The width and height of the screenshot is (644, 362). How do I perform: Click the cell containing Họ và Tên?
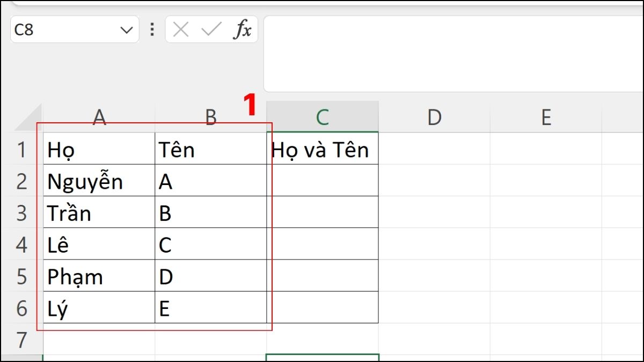pyautogui.click(x=322, y=150)
